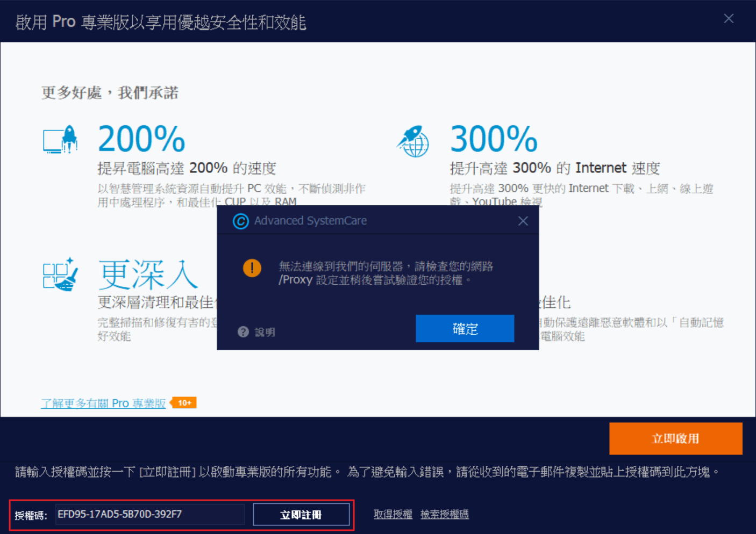Click the Advanced SystemCare logo icon
This screenshot has height=534, width=756.
pos(240,221)
